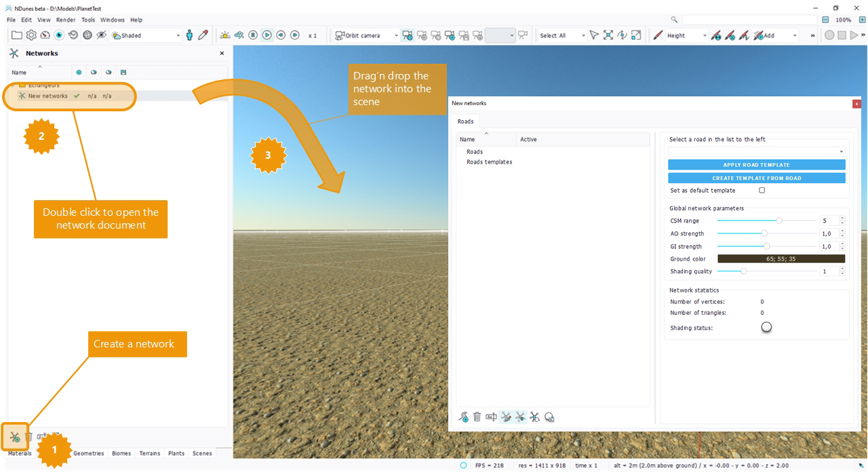Click the add road icon in New networks dialog
The width and height of the screenshot is (868, 475).
pos(464,417)
